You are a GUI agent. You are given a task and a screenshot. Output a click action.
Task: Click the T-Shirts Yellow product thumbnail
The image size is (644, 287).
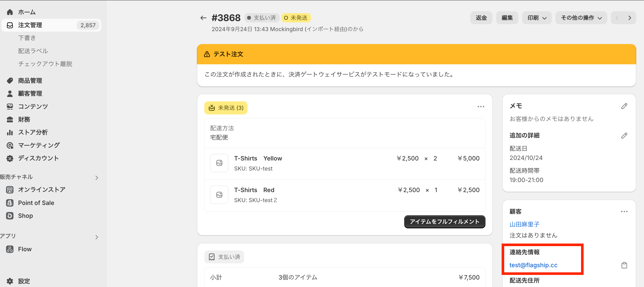(x=219, y=163)
